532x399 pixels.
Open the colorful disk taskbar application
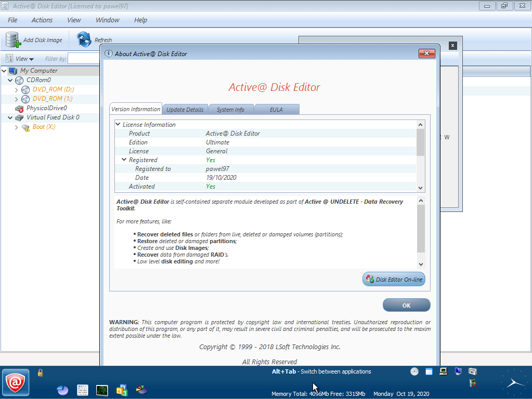(x=141, y=390)
